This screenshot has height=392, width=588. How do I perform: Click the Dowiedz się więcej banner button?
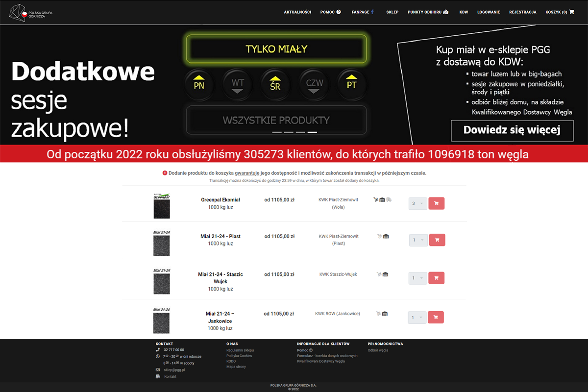point(512,130)
